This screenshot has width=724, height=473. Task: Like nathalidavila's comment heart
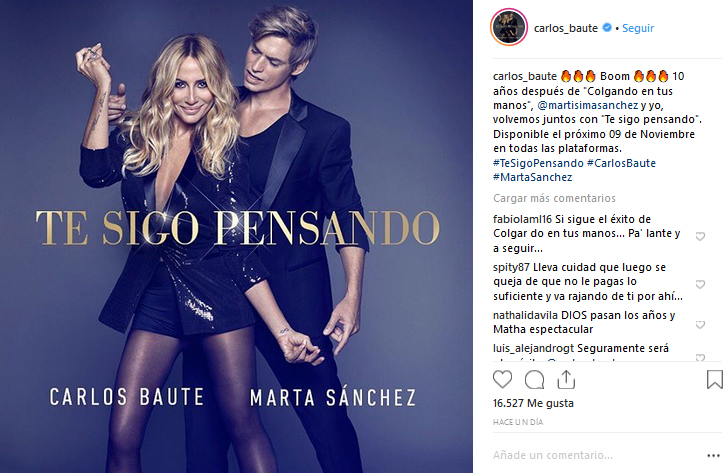[700, 324]
